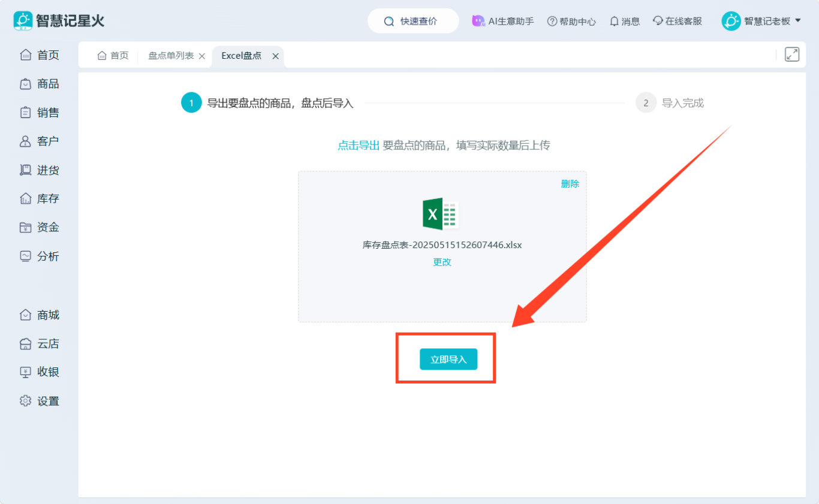Click the 点击导出 link

pyautogui.click(x=359, y=146)
